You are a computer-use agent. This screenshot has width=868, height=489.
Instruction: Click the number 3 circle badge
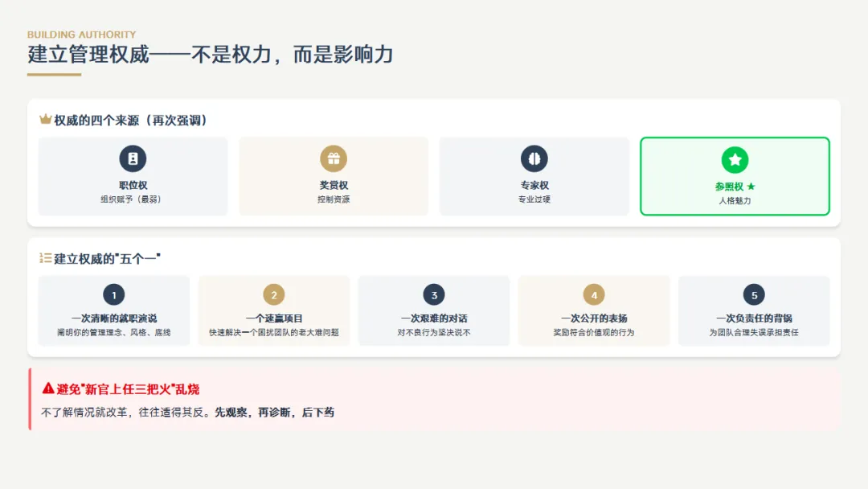(x=434, y=294)
